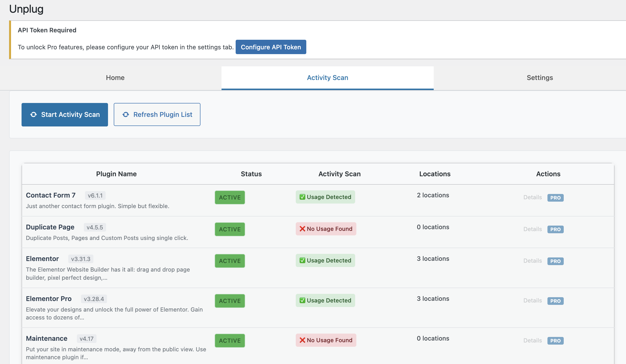Viewport: 626px width, 364px height.
Task: Click the Status column header
Action: coord(251,174)
